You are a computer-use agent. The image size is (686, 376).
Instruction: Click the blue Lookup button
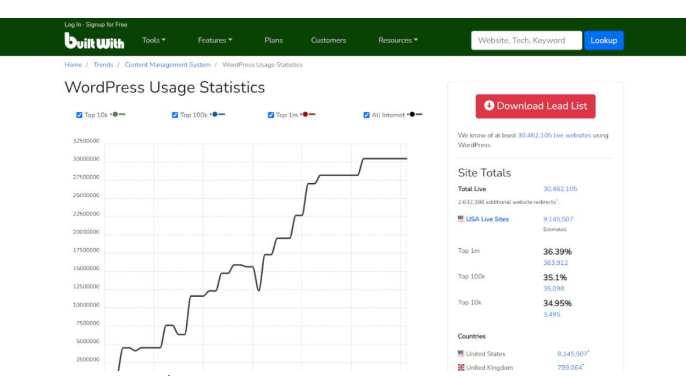[604, 40]
